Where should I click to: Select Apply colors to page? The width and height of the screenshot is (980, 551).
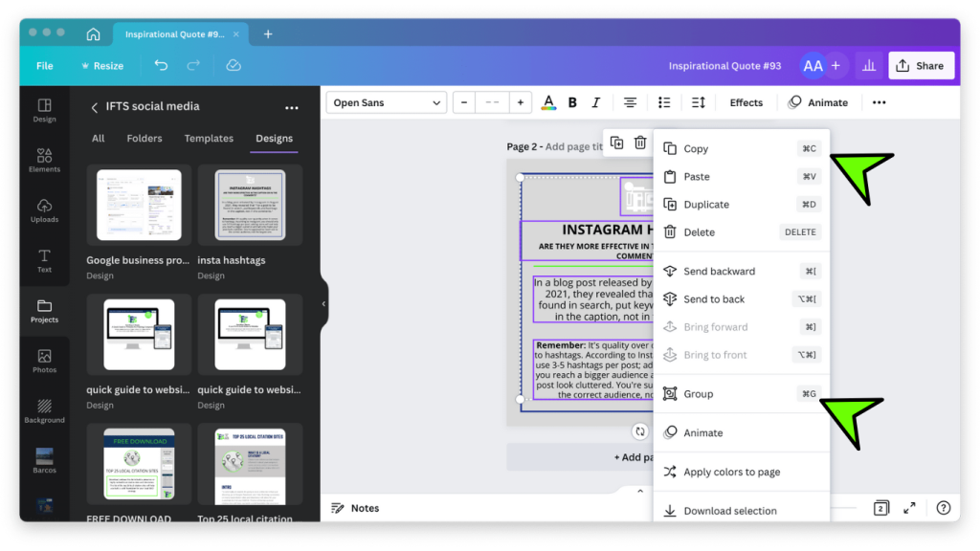point(742,472)
